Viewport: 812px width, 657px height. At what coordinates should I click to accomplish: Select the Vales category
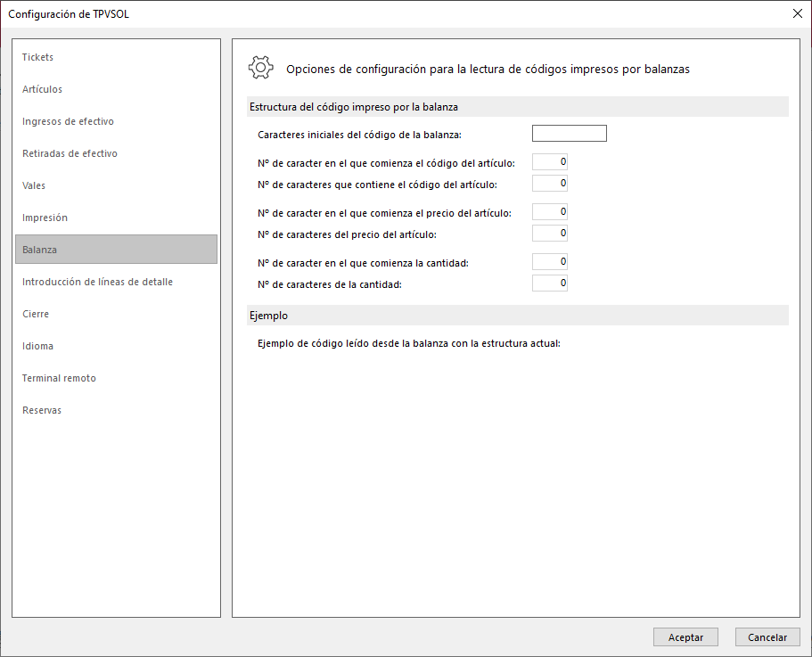coord(116,185)
